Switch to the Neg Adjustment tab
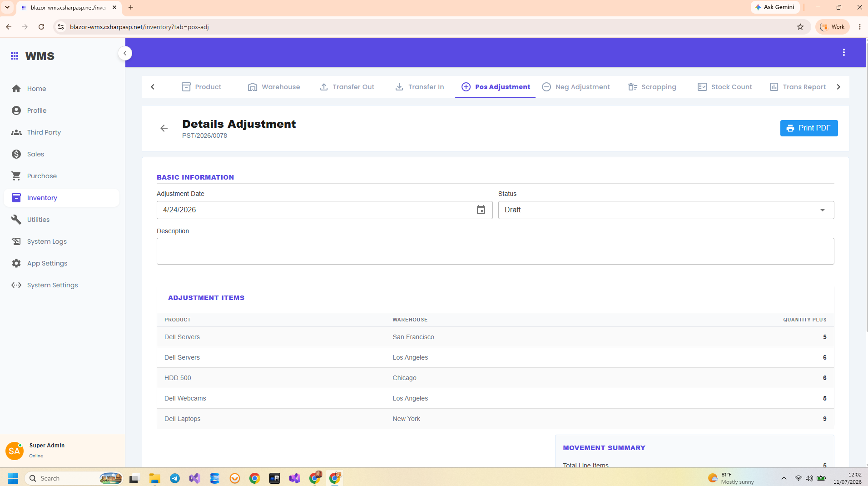 pos(576,87)
